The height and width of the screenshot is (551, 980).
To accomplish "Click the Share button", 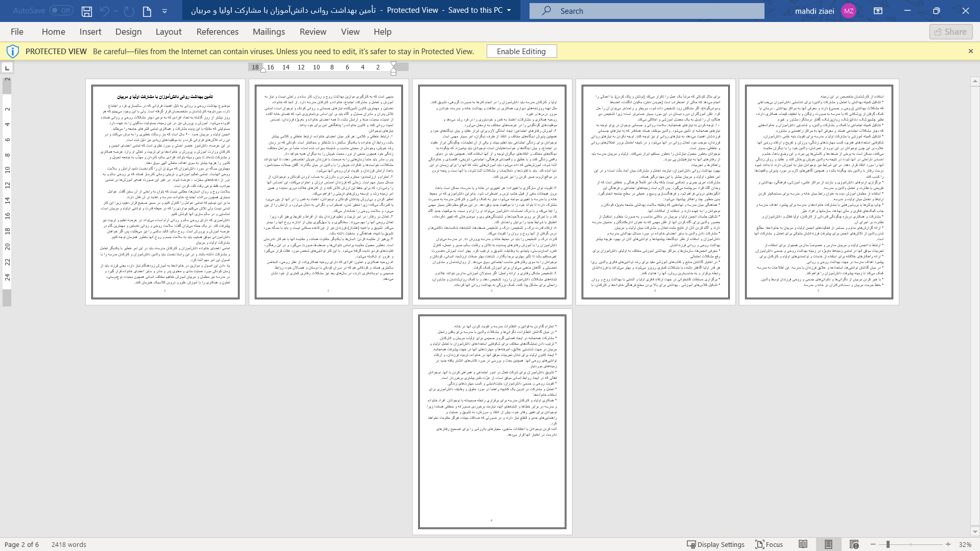I will point(951,32).
